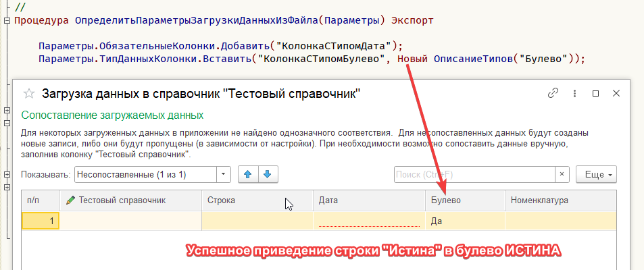Toggle the code fold marker left of 'Показывать'
This screenshot has width=644, height=270.
[x=7, y=174]
